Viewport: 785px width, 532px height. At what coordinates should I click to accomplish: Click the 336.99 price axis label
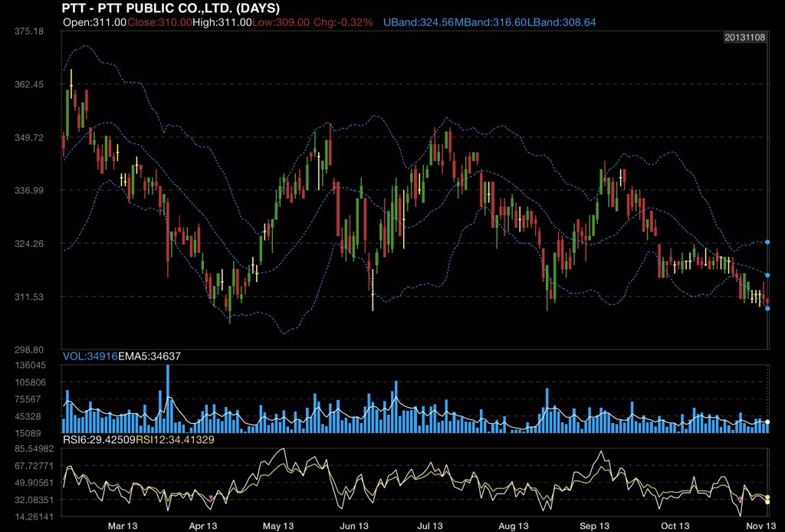tap(29, 190)
